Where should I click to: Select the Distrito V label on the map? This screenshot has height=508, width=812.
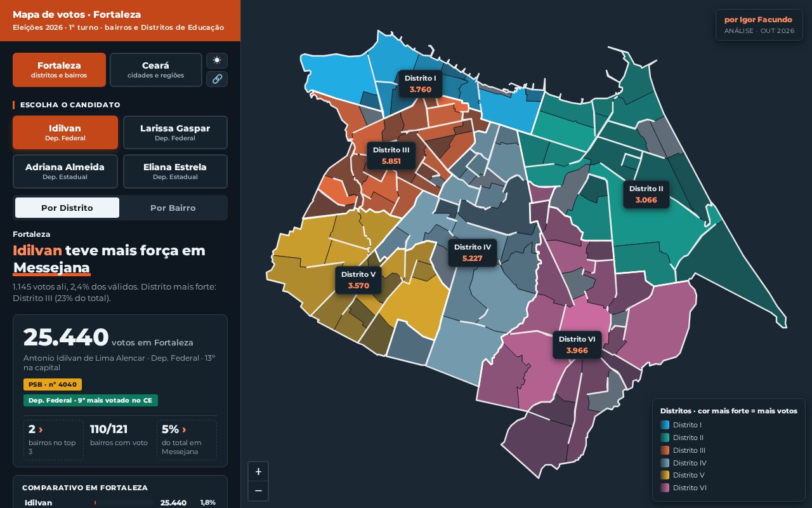[358, 280]
